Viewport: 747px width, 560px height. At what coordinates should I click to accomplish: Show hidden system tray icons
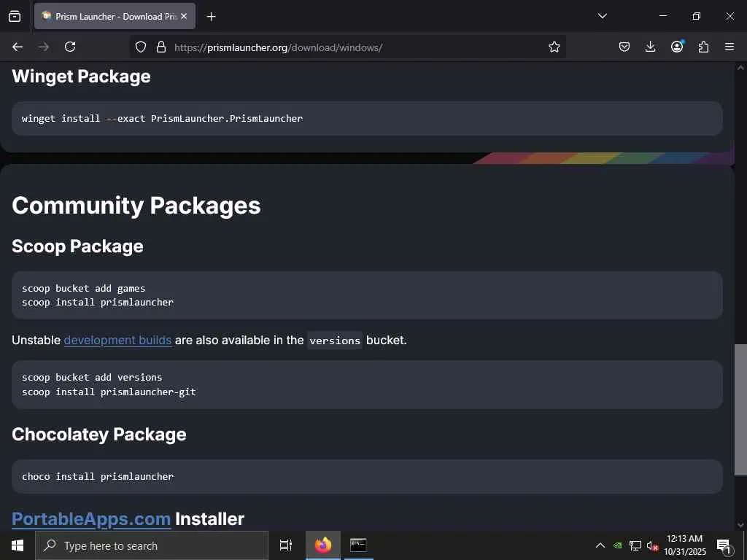click(600, 545)
